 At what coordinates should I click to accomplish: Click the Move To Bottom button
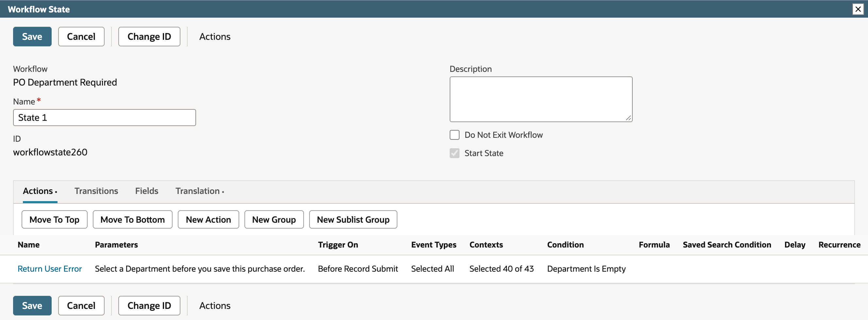click(133, 220)
